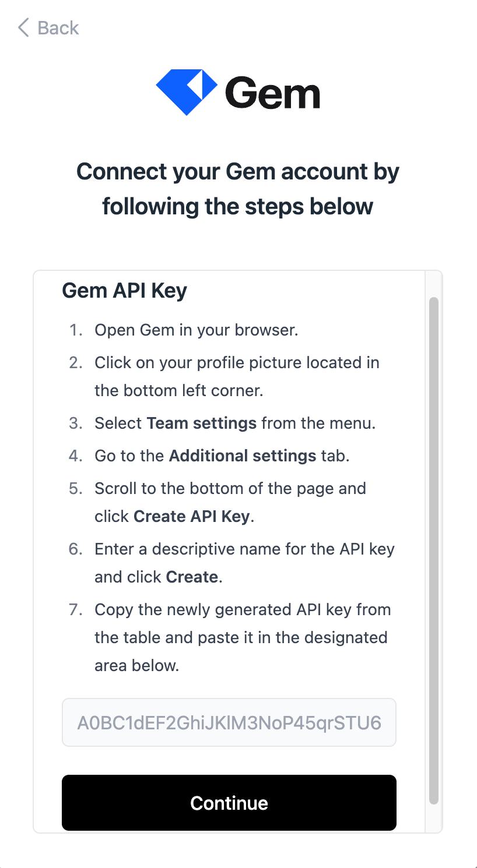Click the back chevron arrow icon

[23, 27]
